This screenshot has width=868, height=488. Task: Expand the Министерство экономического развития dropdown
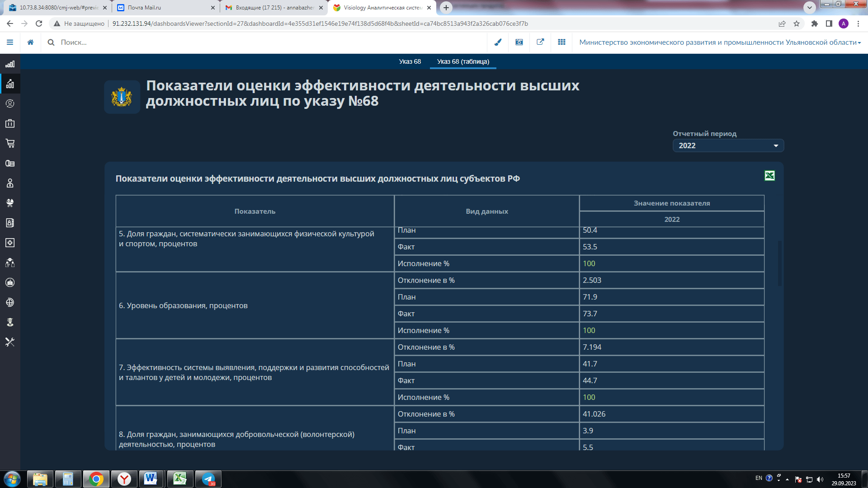[x=720, y=42]
